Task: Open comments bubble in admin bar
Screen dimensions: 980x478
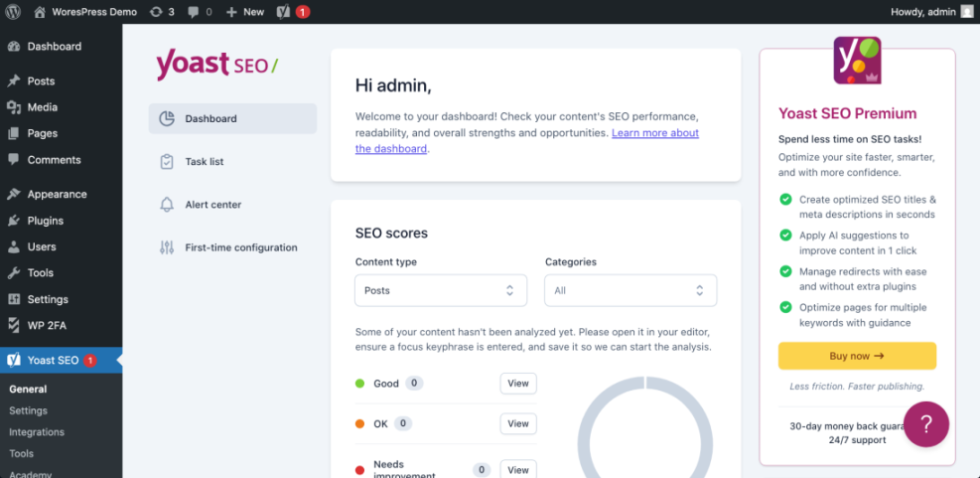Action: coord(192,12)
